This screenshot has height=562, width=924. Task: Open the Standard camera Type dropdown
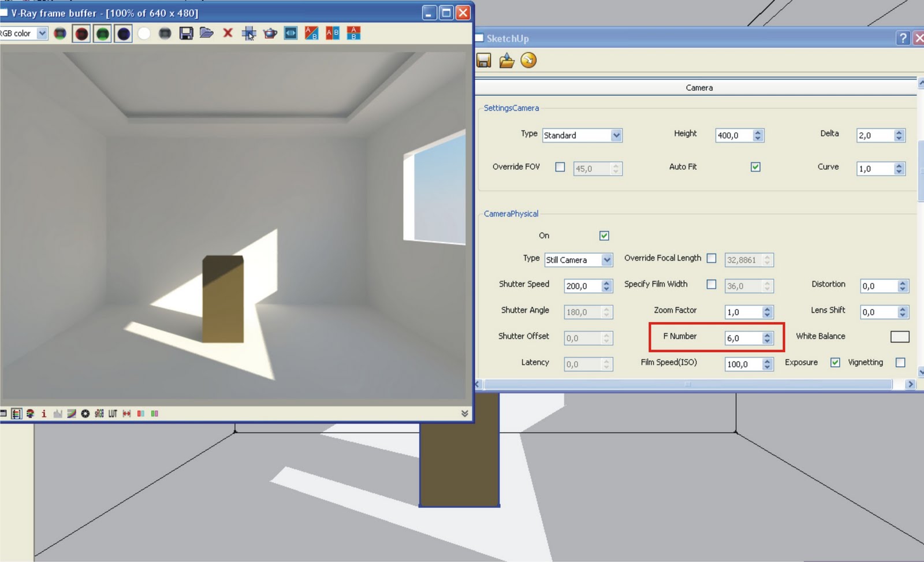click(616, 135)
